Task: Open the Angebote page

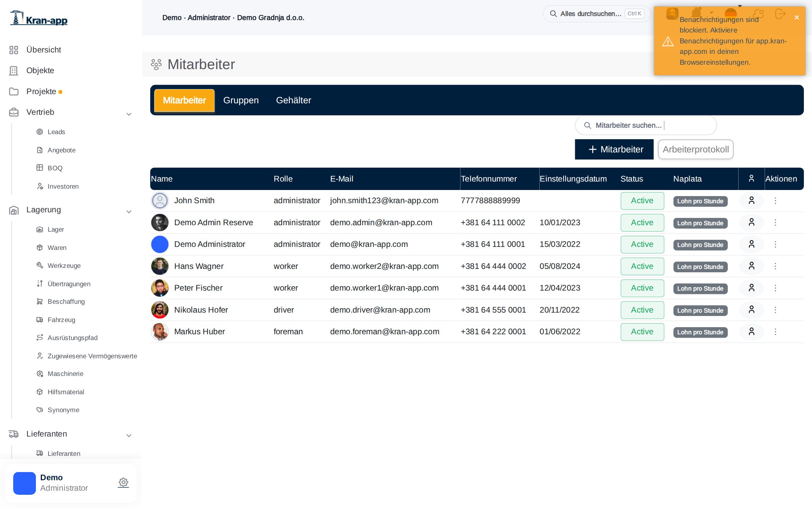Action: tap(61, 150)
